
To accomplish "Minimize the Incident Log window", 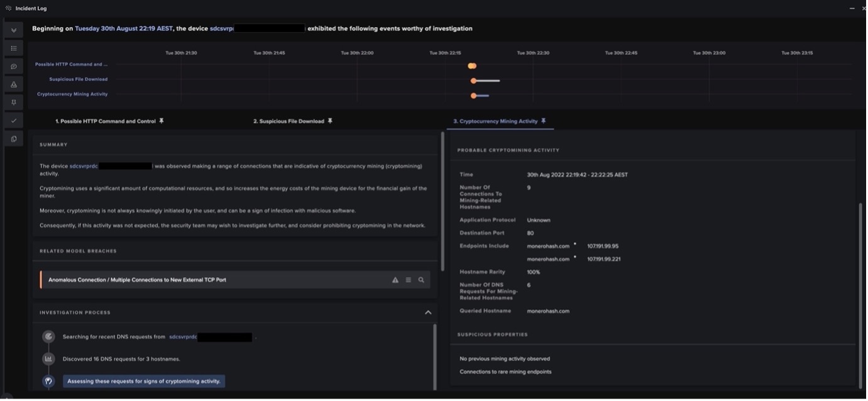I will click(x=852, y=8).
